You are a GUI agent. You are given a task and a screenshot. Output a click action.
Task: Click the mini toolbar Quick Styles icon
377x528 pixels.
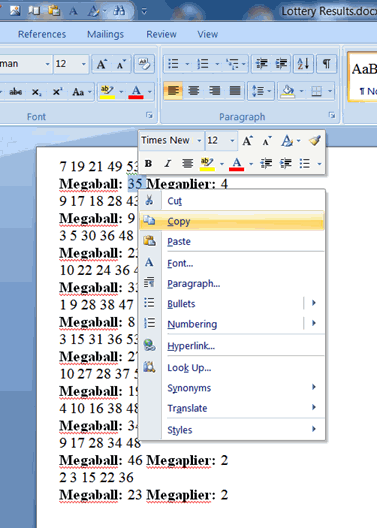click(286, 140)
